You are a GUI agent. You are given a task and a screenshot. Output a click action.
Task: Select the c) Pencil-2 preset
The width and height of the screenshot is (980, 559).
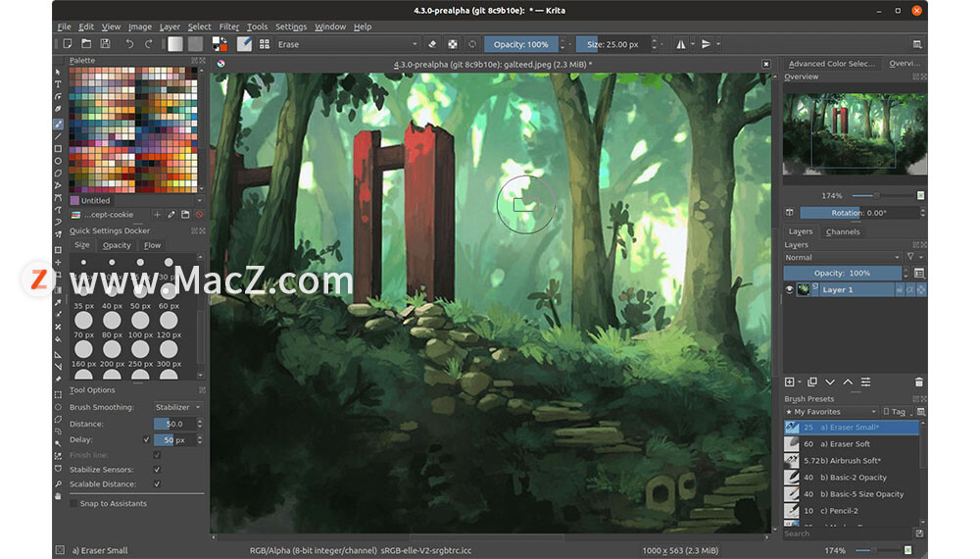point(852,511)
